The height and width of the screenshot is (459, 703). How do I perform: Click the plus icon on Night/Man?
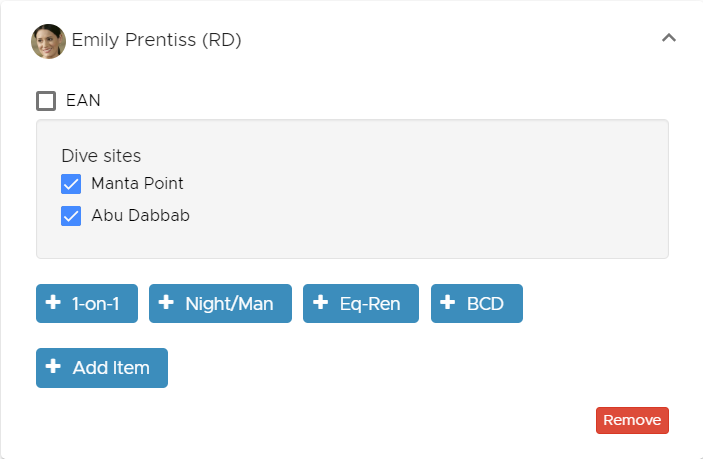(166, 302)
